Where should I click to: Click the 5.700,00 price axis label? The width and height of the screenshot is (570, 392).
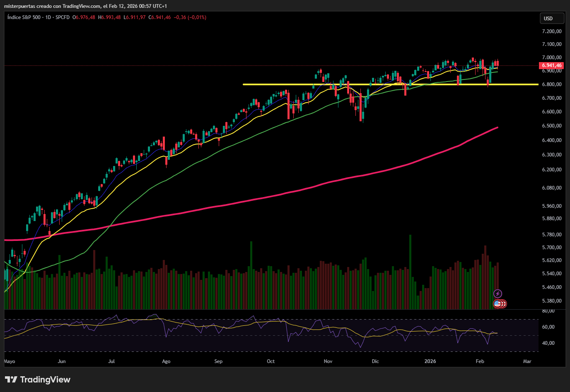(552, 248)
